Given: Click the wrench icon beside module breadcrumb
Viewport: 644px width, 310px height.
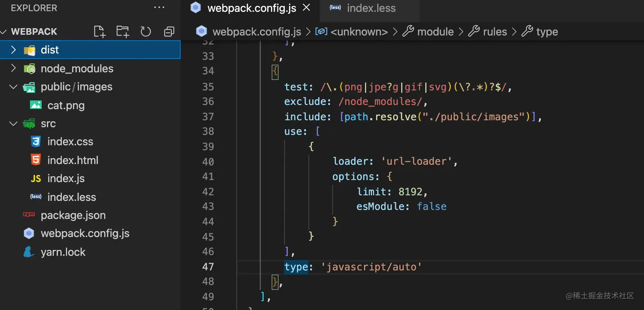Looking at the screenshot, I should (x=408, y=32).
